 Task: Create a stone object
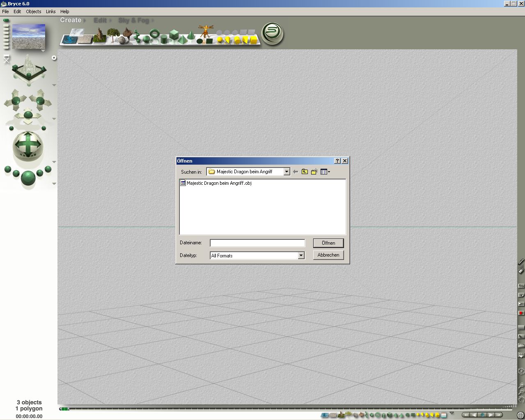[122, 40]
